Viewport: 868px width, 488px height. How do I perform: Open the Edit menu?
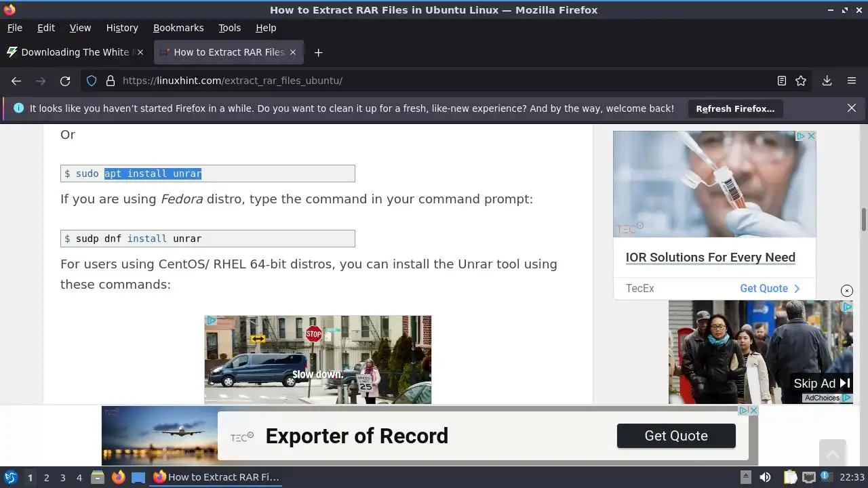46,28
